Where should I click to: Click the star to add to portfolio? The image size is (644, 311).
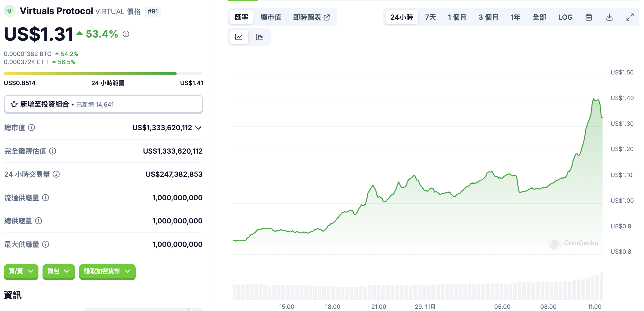(14, 105)
